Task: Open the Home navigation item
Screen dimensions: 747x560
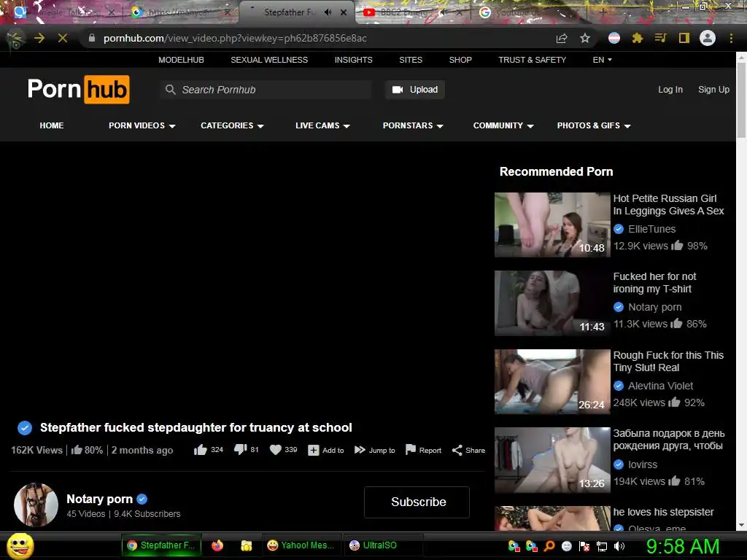Action: [x=52, y=125]
